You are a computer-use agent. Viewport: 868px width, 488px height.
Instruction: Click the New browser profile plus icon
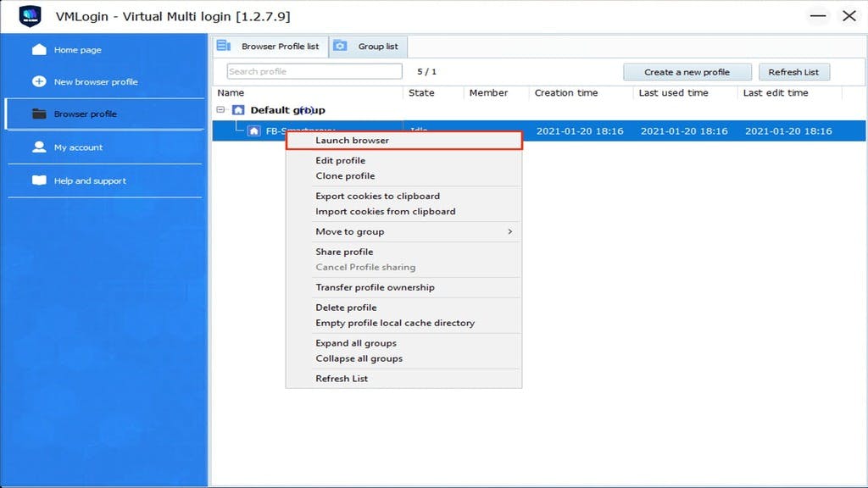39,81
